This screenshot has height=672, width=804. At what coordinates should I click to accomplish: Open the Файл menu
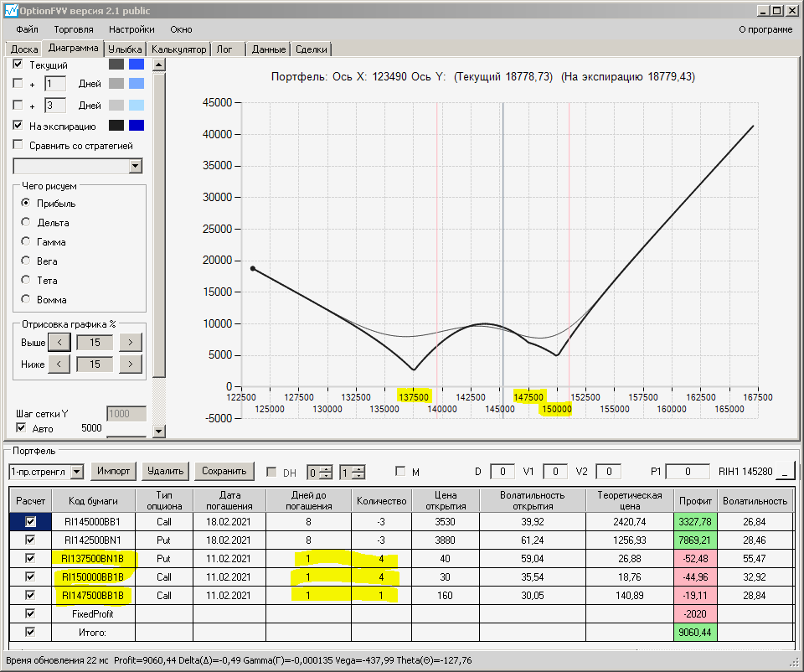pyautogui.click(x=27, y=29)
